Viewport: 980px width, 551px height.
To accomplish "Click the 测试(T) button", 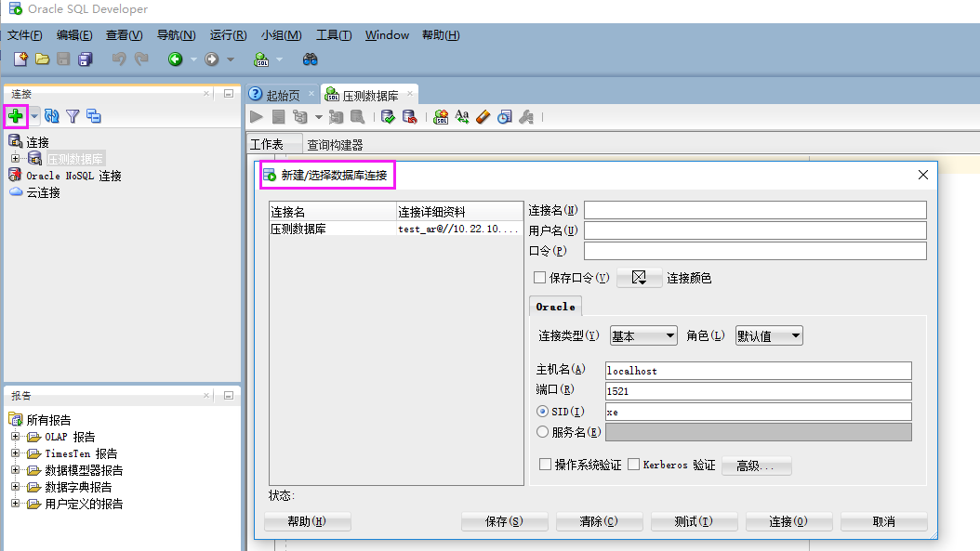I will [x=694, y=521].
